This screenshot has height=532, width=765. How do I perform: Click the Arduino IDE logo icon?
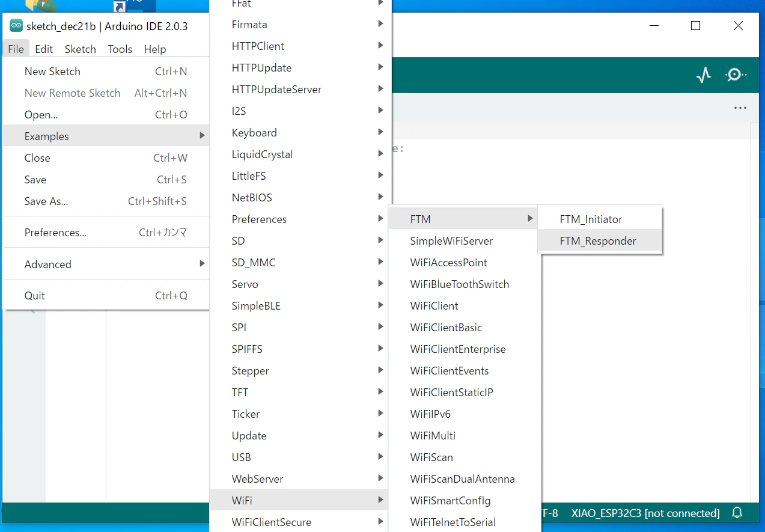pos(16,26)
